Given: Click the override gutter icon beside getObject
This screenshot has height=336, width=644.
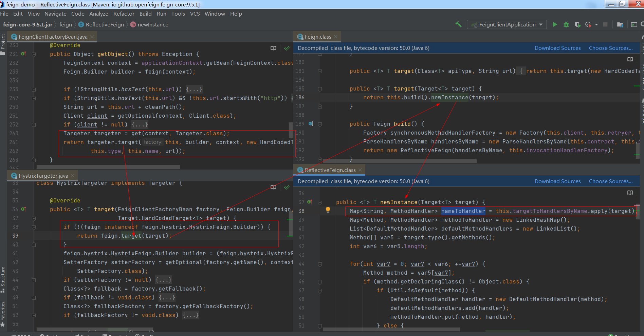Looking at the screenshot, I should coord(23,54).
